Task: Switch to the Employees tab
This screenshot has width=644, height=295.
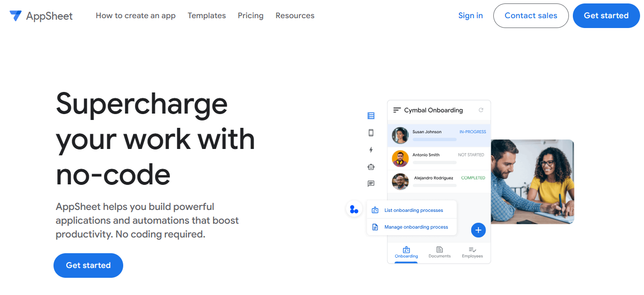Action: (x=472, y=253)
